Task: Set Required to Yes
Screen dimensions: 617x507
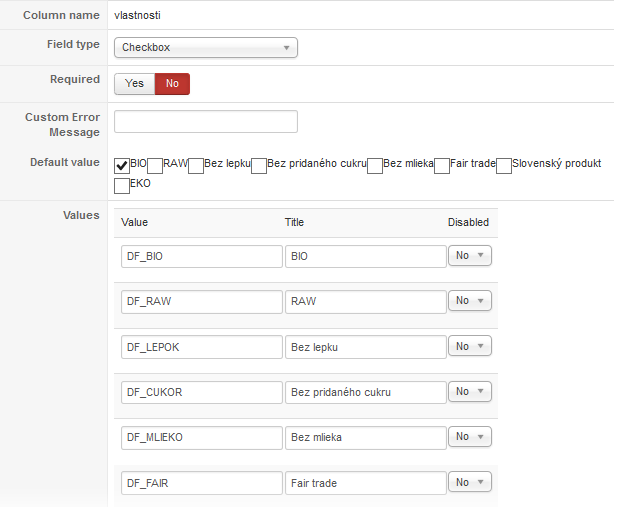Action: tap(134, 84)
